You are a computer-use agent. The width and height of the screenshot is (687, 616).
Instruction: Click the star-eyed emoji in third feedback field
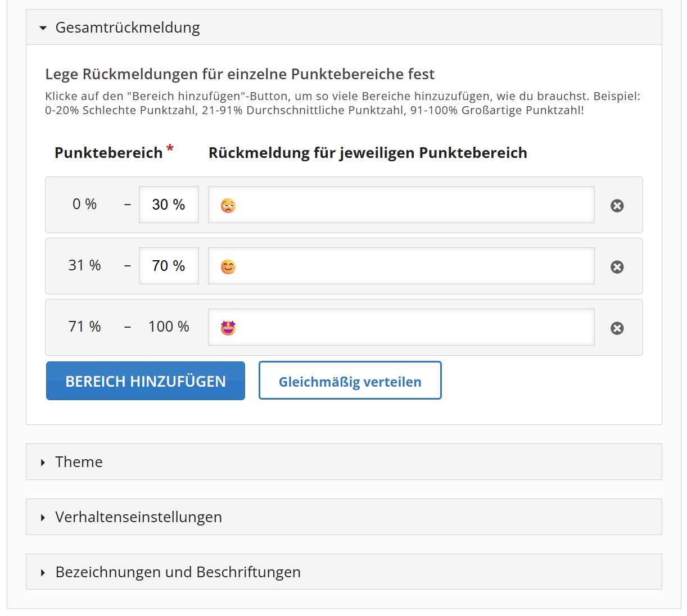click(x=228, y=328)
